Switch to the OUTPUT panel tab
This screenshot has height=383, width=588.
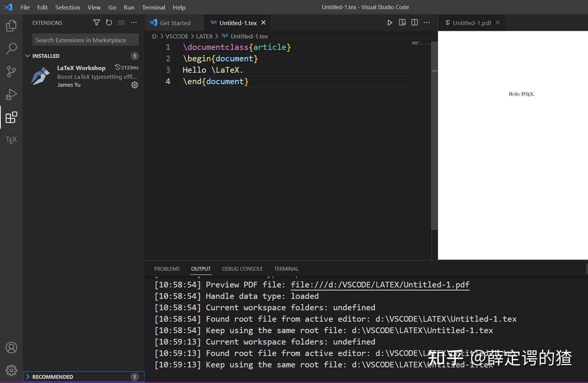click(x=201, y=269)
